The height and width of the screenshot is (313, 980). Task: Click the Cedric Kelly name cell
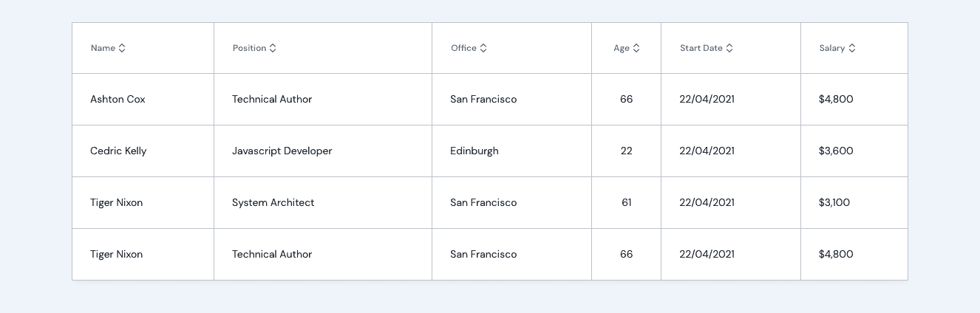(118, 151)
